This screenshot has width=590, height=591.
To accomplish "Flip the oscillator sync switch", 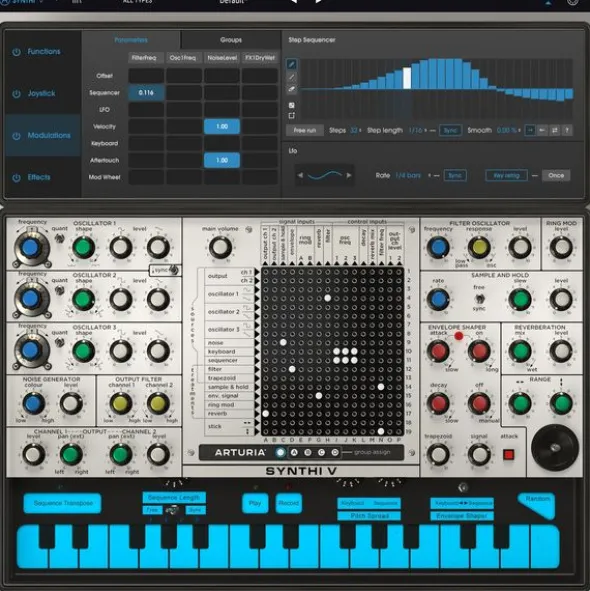I will coord(174,270).
